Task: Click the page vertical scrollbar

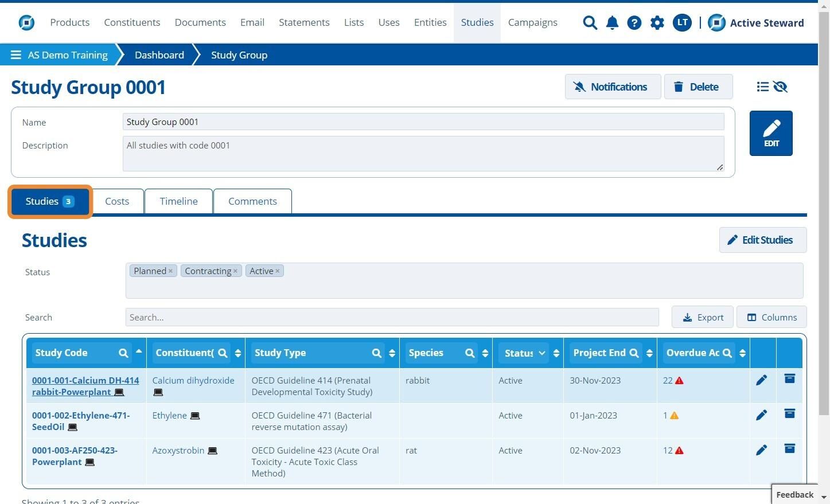Action: (x=824, y=212)
